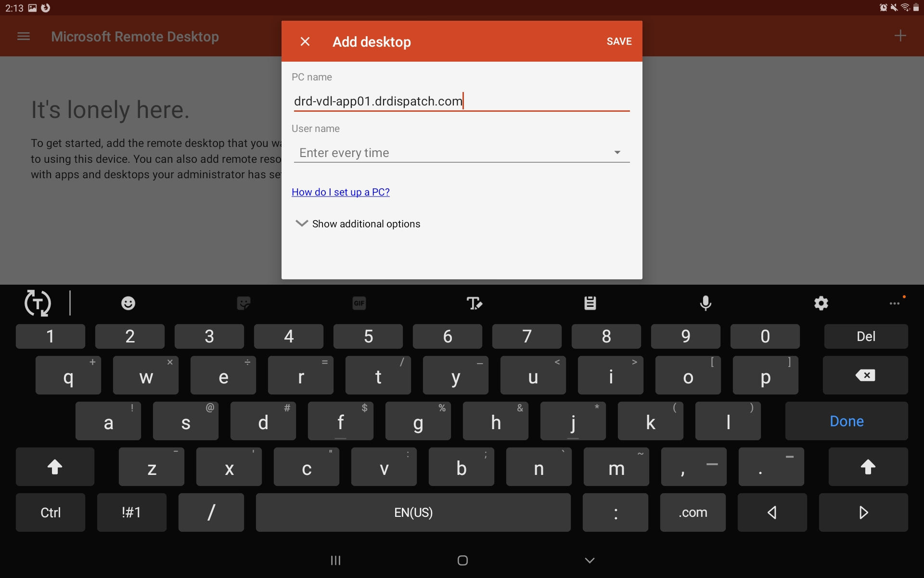Screen dimensions: 924x578
Task: Tap the PC name input field
Action: click(x=461, y=101)
